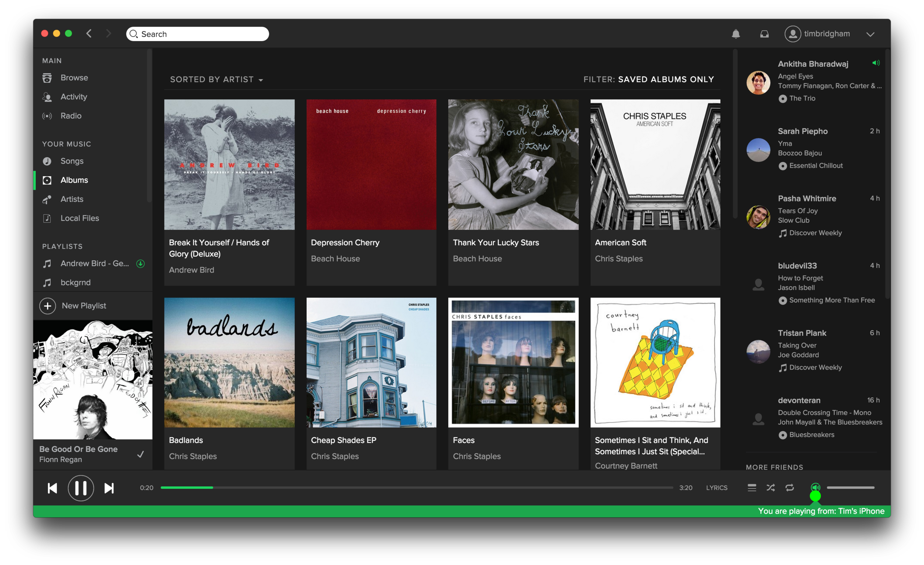Click into the Search field
The image size is (924, 565).
click(197, 34)
